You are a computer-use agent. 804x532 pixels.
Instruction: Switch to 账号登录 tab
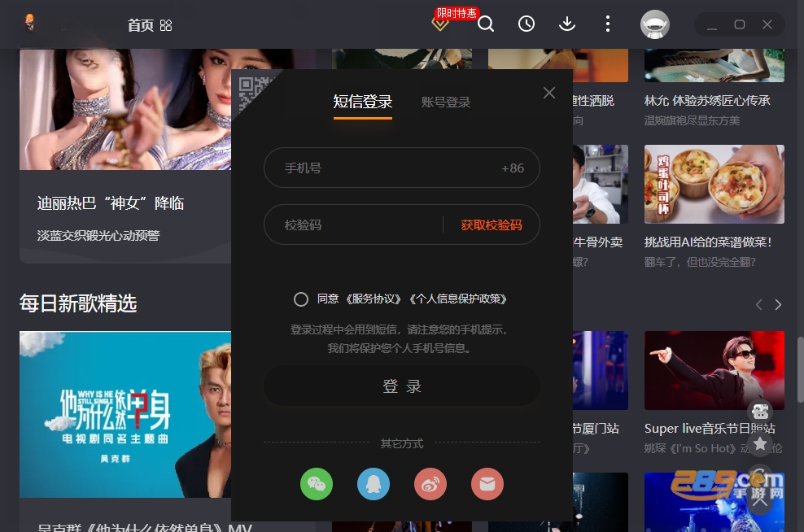tap(446, 102)
